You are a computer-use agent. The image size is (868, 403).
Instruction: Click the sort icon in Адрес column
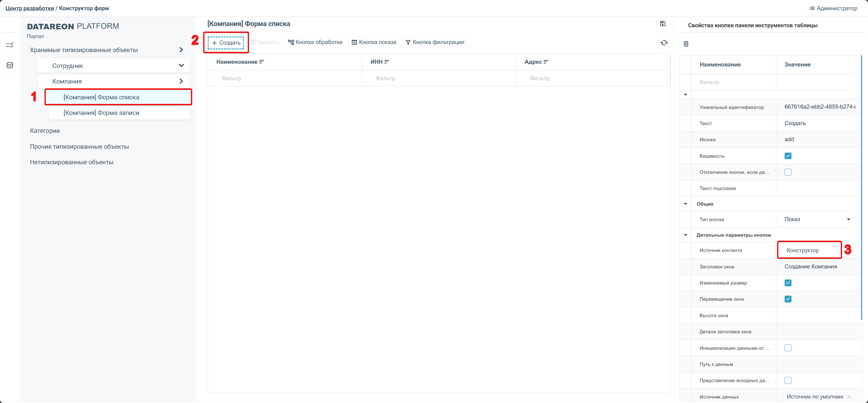tap(546, 62)
